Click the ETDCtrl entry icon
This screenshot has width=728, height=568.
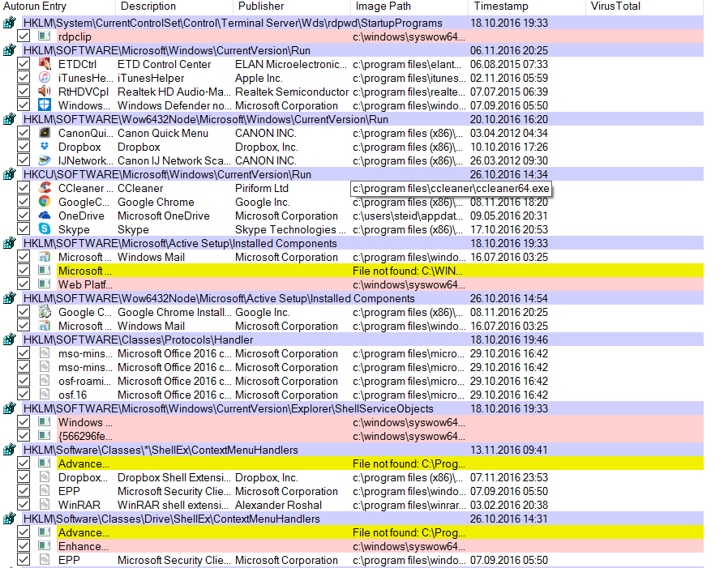(x=45, y=64)
